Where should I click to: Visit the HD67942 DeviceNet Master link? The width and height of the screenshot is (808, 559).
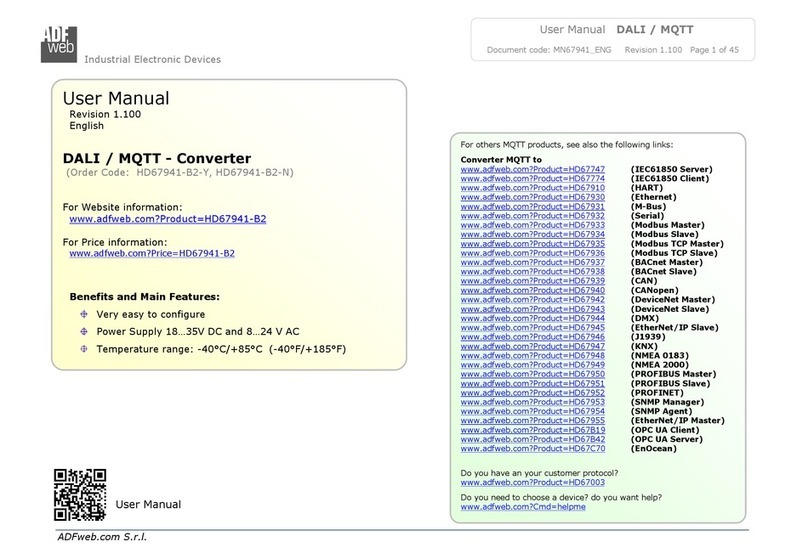[533, 300]
